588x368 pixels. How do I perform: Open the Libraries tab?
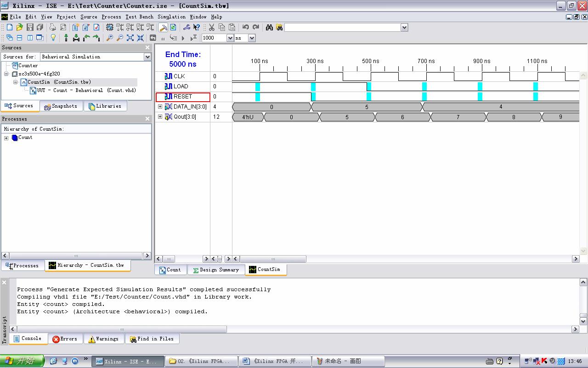105,106
